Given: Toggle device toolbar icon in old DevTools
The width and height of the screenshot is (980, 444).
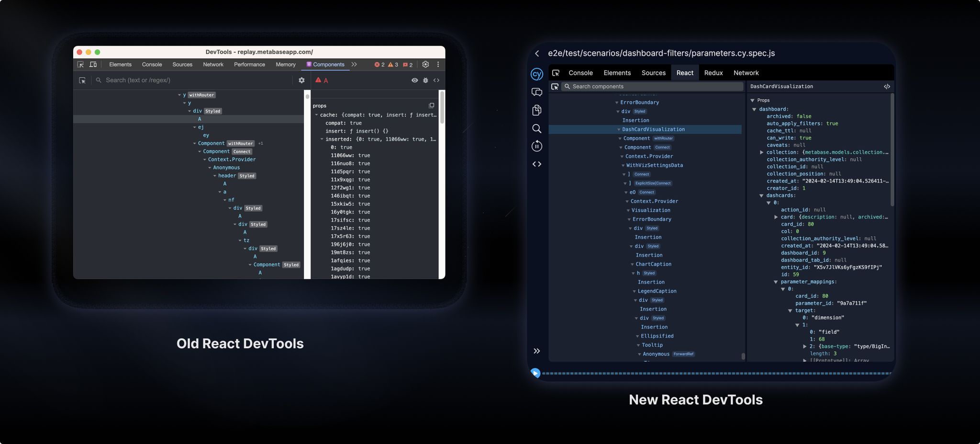Looking at the screenshot, I should tap(93, 64).
